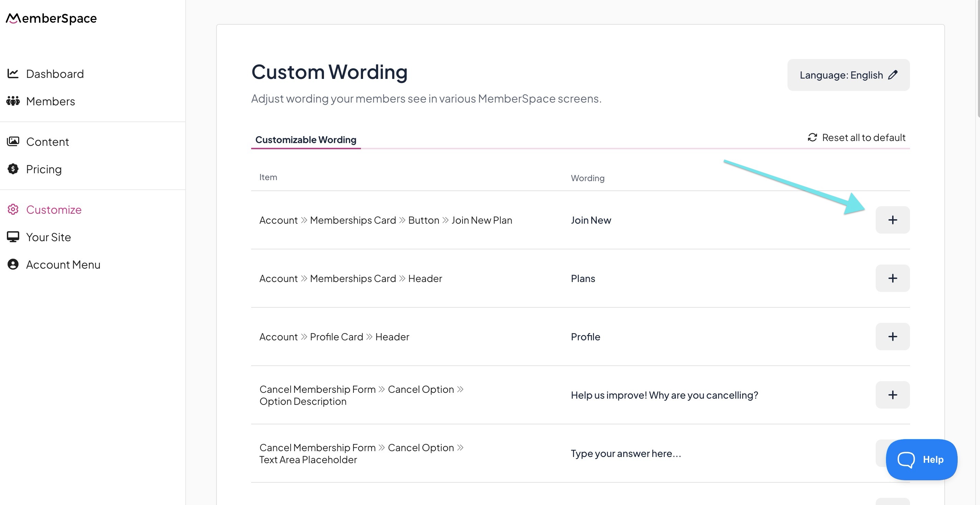Select the Customizable Wording tab

[x=305, y=140]
